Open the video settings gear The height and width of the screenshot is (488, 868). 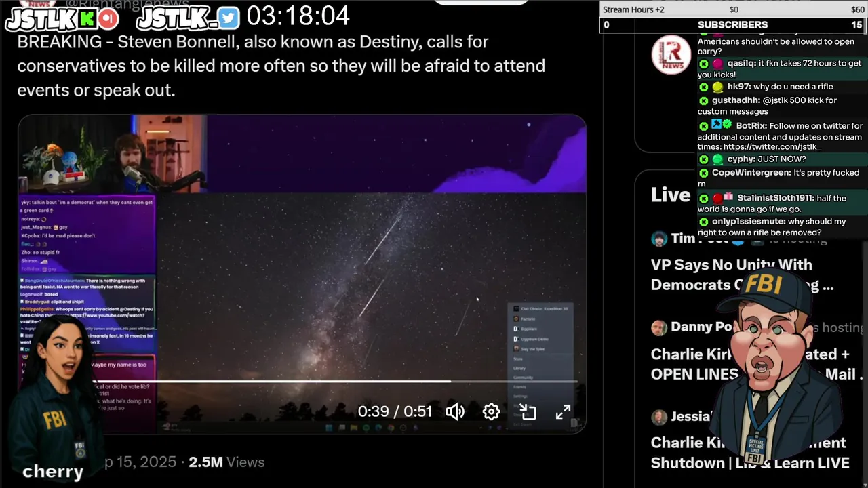(492, 411)
